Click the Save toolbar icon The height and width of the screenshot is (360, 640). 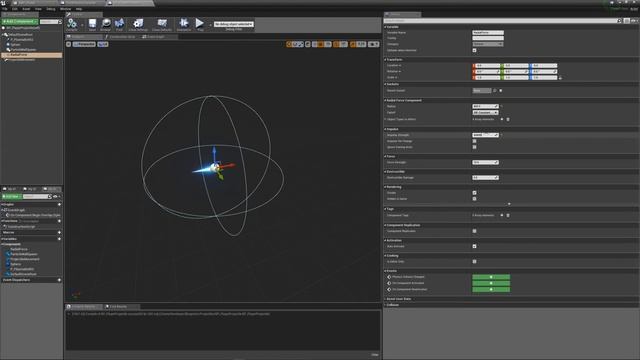pos(92,24)
